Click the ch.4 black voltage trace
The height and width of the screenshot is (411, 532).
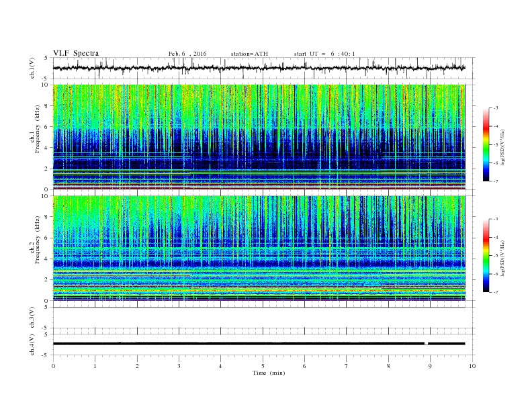click(x=259, y=344)
